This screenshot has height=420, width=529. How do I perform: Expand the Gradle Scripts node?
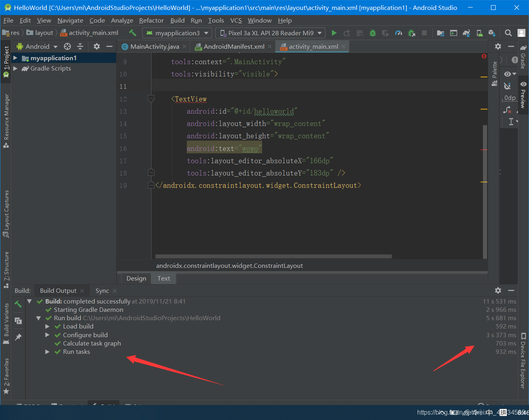tap(15, 68)
